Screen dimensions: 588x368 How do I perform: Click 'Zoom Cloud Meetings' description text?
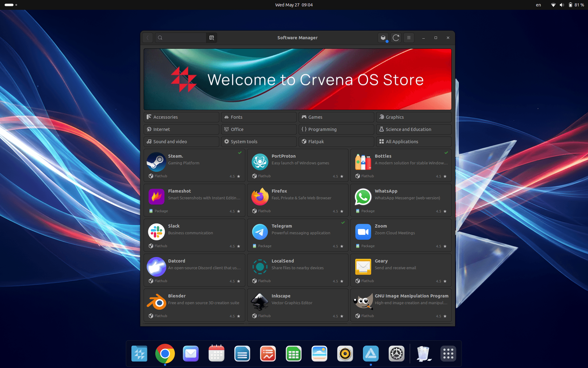point(395,233)
